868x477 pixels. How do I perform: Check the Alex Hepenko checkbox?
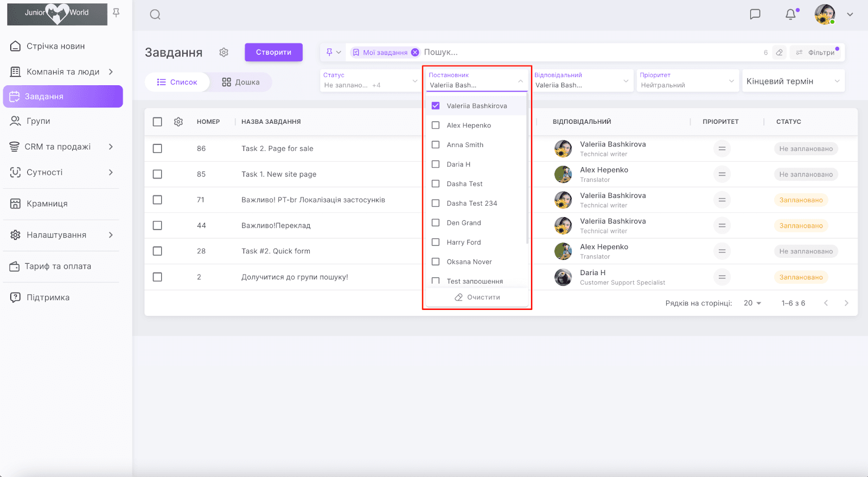click(436, 125)
